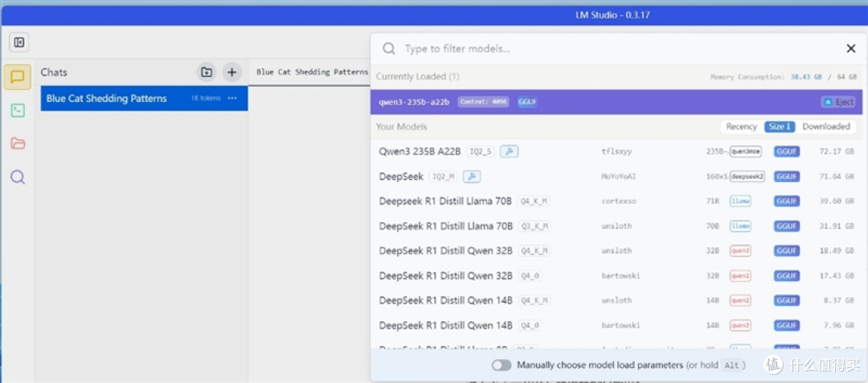Click the cortexso publisher name
Screen dimensions: 868x383
[618, 202]
